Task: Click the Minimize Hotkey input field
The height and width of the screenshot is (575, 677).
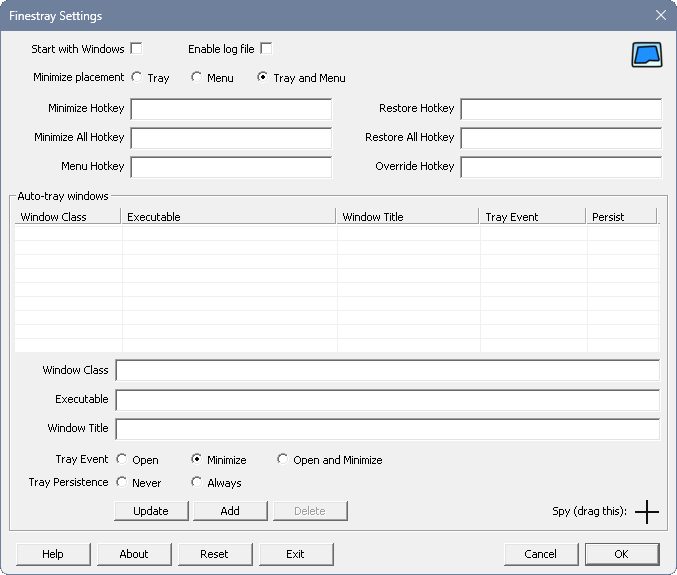Action: pos(231,109)
